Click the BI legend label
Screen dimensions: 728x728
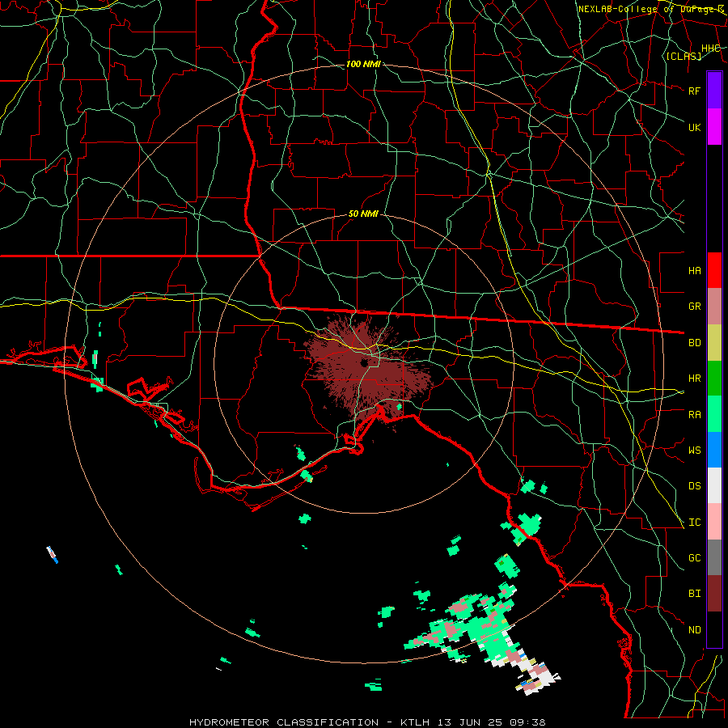pos(694,594)
